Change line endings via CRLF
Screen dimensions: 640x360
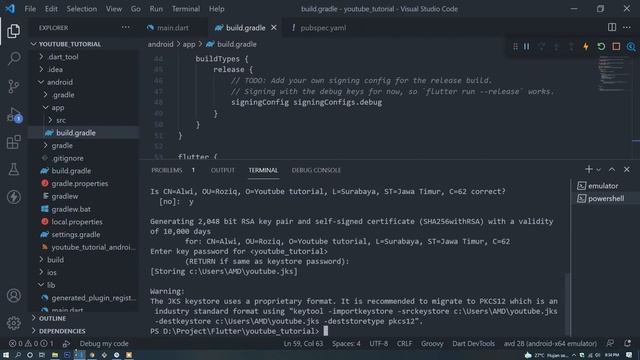(x=404, y=343)
